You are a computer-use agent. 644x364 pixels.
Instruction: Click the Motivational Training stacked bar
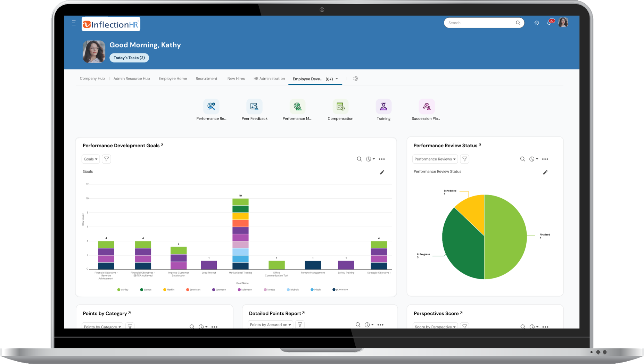pyautogui.click(x=240, y=234)
